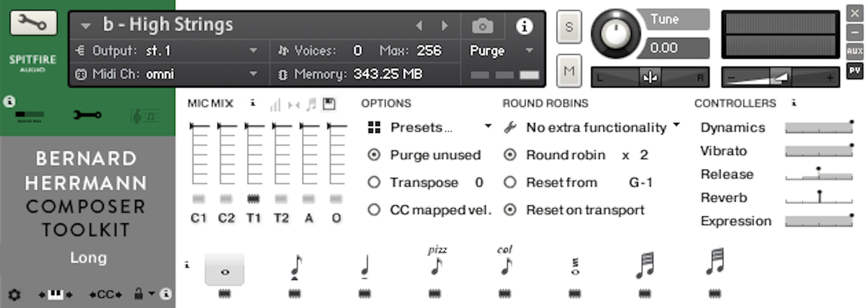The image size is (868, 308).
Task: Select the Long whole-note articulation
Action: click(225, 269)
